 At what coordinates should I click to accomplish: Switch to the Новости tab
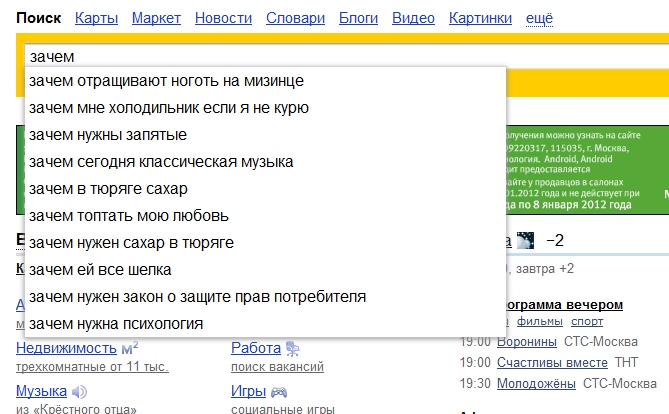pos(224,18)
